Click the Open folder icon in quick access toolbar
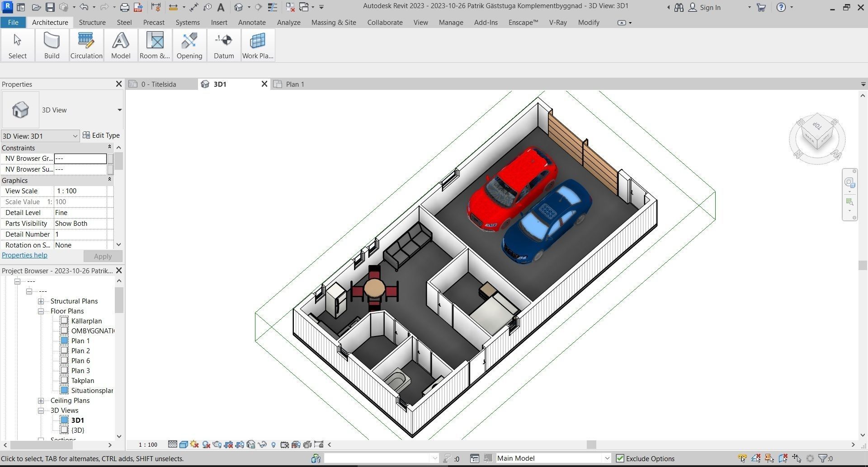Viewport: 868px width, 467px height. pyautogui.click(x=36, y=7)
